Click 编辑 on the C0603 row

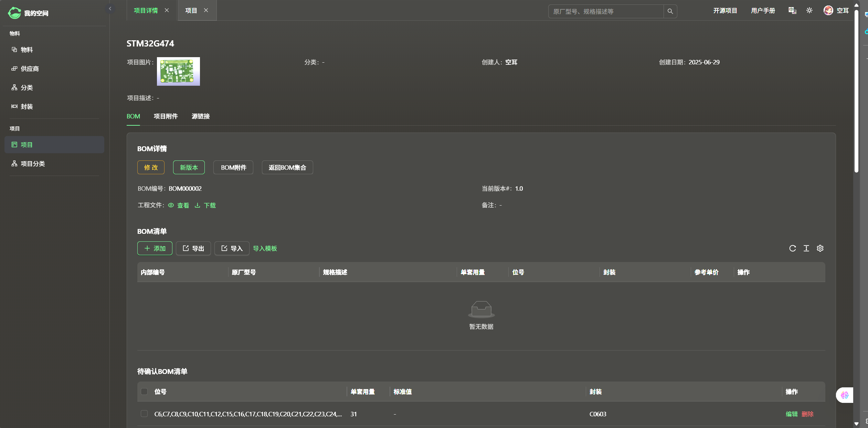click(792, 414)
